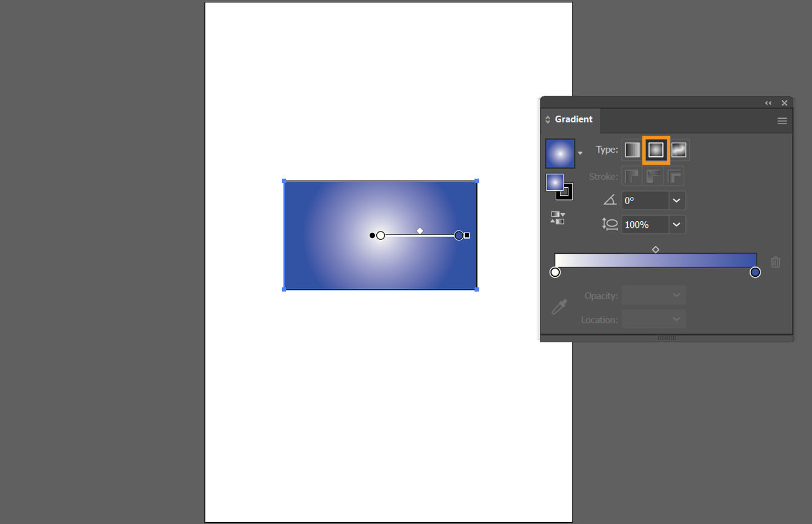This screenshot has height=524, width=812.
Task: Open the Gradient panel flyout menu
Action: coord(782,121)
